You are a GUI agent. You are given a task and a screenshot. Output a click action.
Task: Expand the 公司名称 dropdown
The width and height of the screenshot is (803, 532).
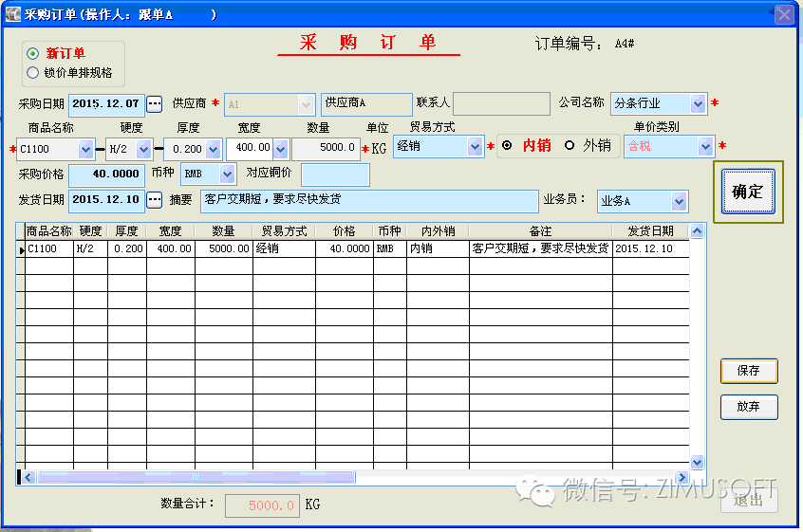[699, 103]
